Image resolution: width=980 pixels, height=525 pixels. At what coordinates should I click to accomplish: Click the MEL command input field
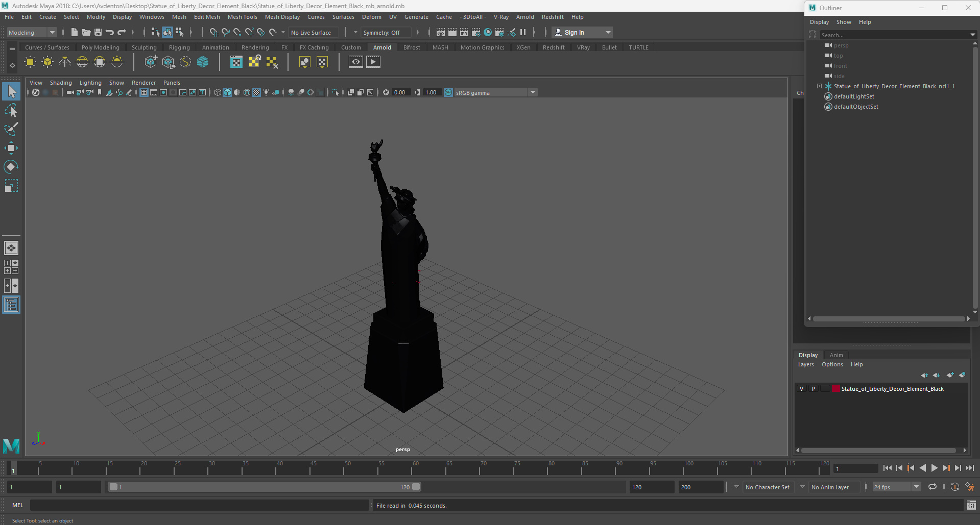pos(199,505)
